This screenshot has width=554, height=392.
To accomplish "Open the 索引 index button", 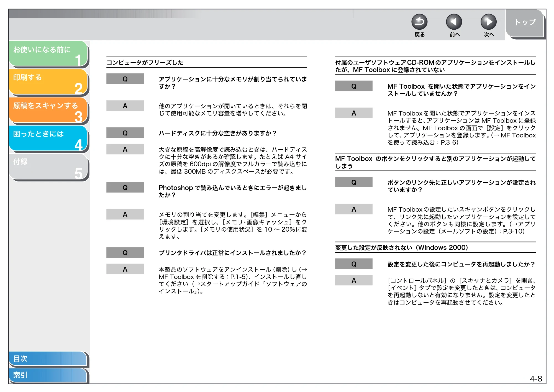I will click(48, 375).
